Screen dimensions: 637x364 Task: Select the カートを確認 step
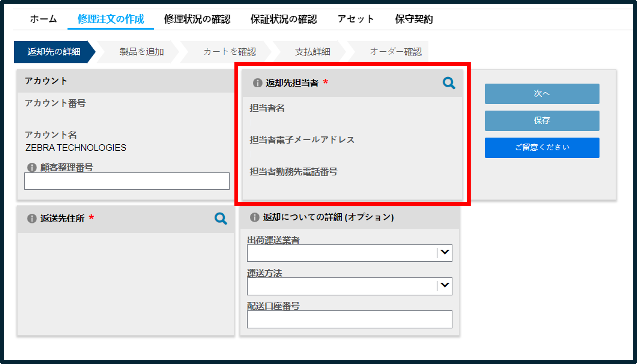[x=230, y=52]
